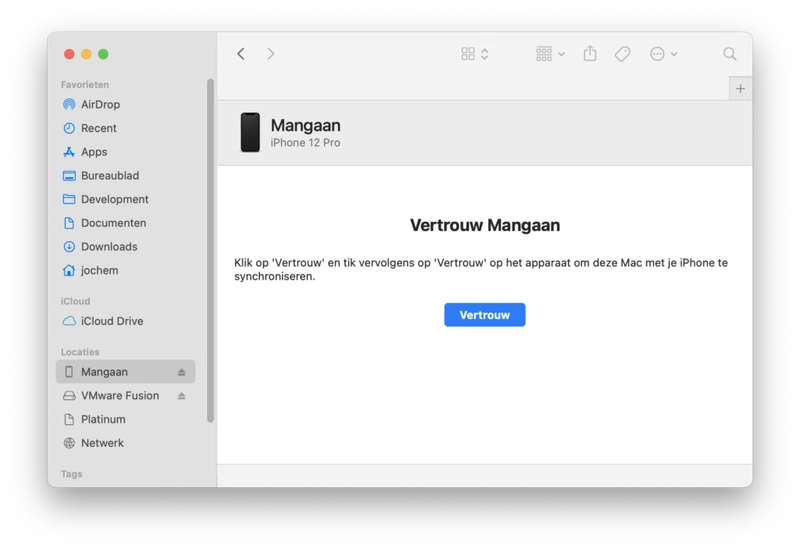Open Netwerk in the sidebar
This screenshot has width=800, height=550.
click(125, 443)
